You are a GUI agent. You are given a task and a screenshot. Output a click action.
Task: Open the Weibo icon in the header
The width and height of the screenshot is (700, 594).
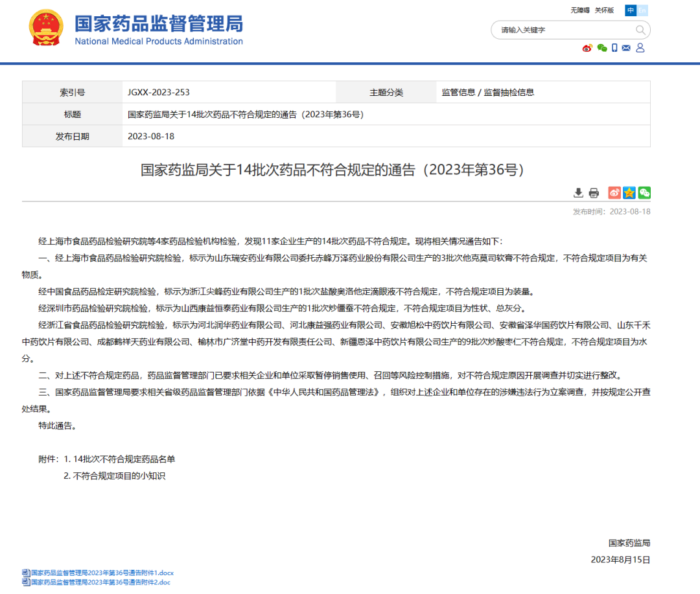click(587, 48)
